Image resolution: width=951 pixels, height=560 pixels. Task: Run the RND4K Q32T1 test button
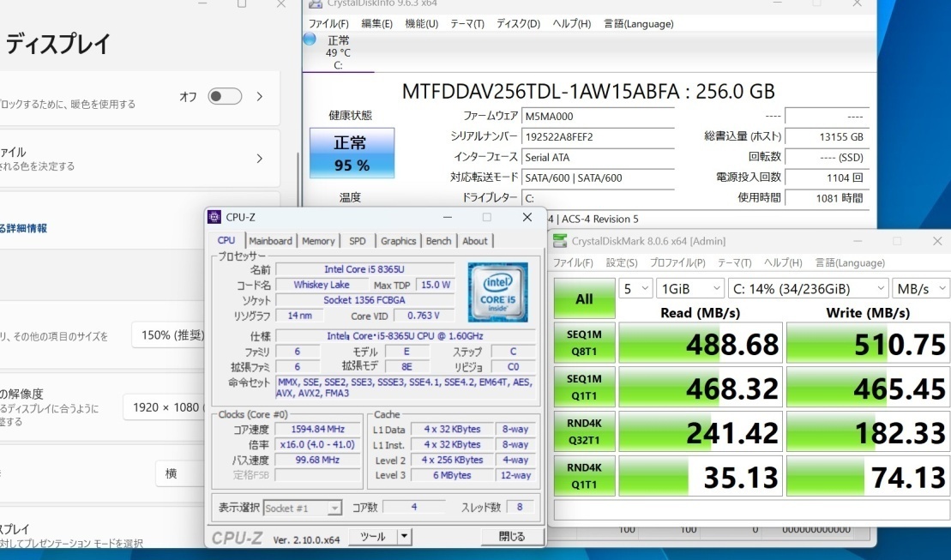click(x=585, y=431)
